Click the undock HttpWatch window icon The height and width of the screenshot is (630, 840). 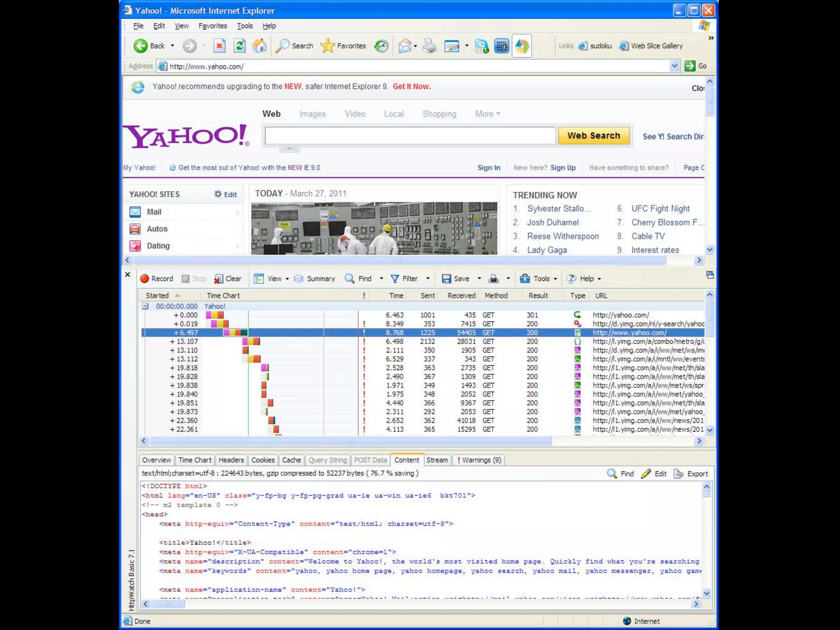pos(710,274)
